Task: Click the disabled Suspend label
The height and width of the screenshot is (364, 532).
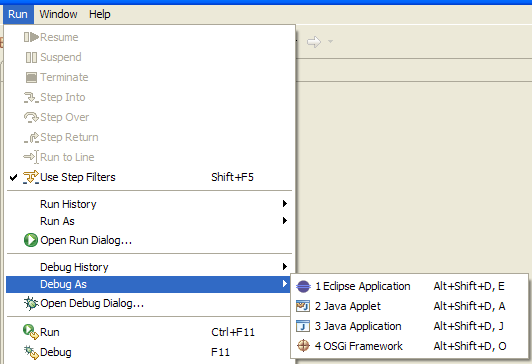Action: click(61, 57)
